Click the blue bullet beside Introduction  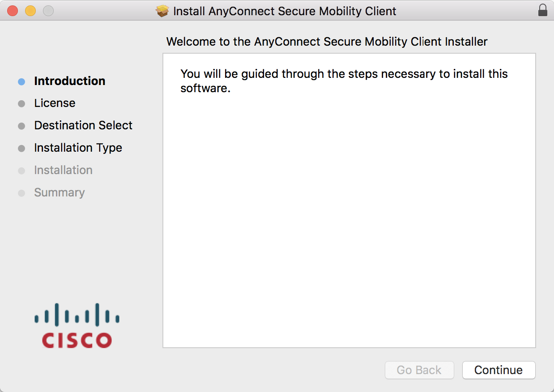pos(21,81)
